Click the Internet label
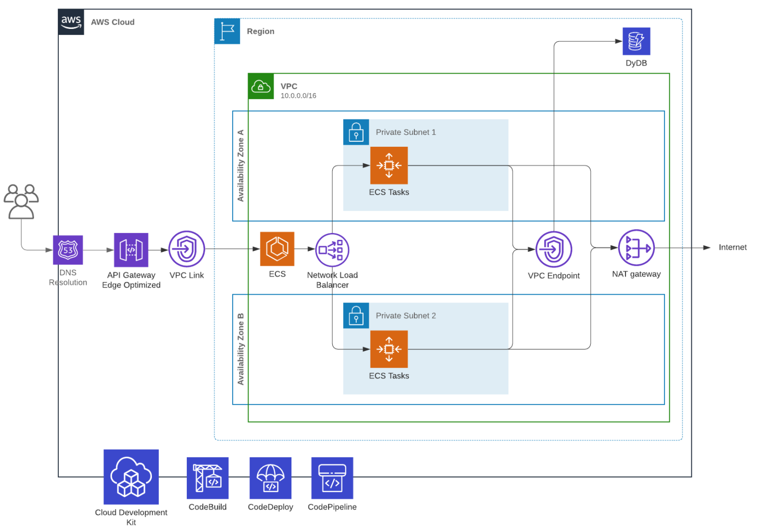The image size is (765, 532). coord(733,247)
